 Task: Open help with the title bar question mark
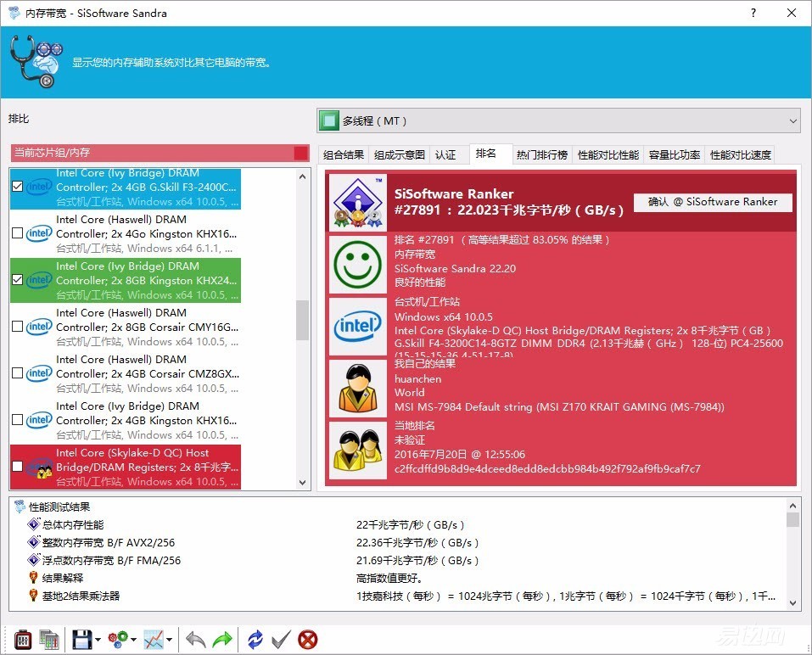coord(753,13)
